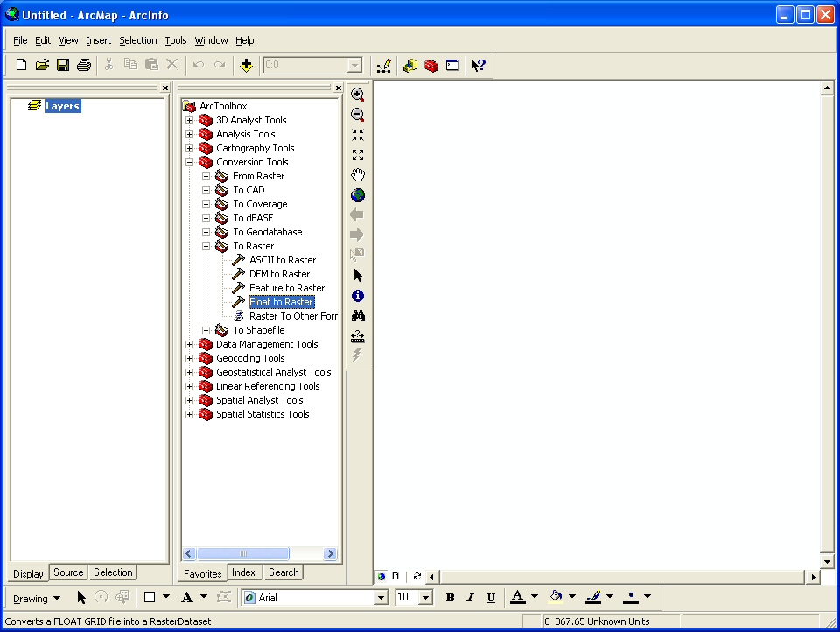
Task: Open the Find binoculars tool
Action: click(358, 315)
